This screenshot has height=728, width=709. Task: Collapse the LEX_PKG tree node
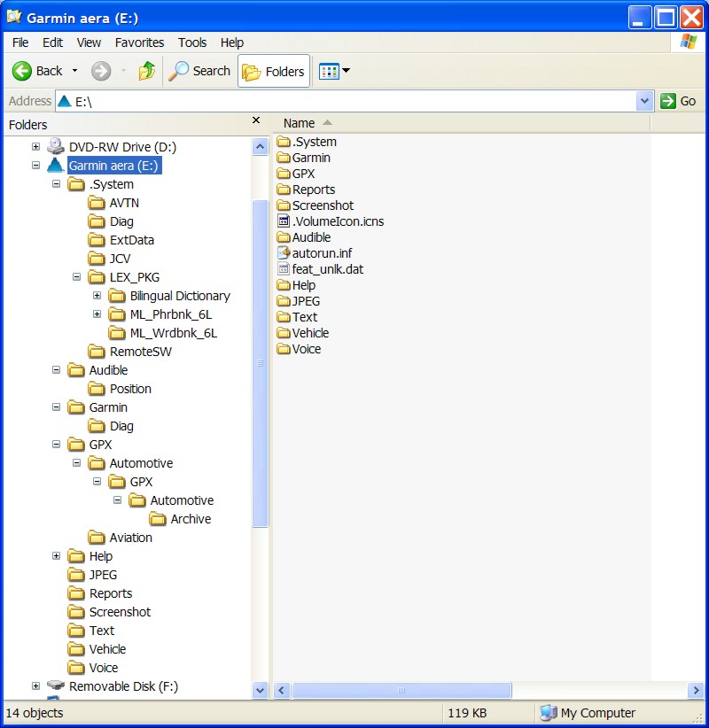[x=77, y=276]
